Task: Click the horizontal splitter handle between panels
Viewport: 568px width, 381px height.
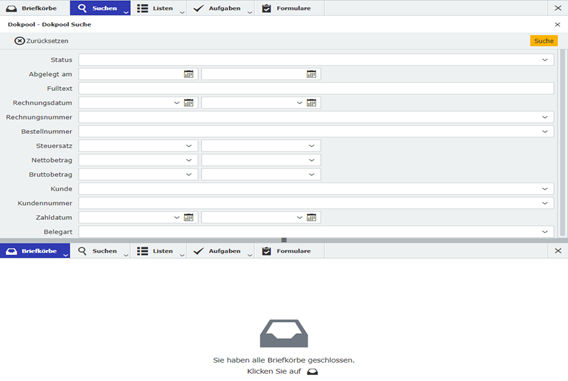Action: (284, 240)
